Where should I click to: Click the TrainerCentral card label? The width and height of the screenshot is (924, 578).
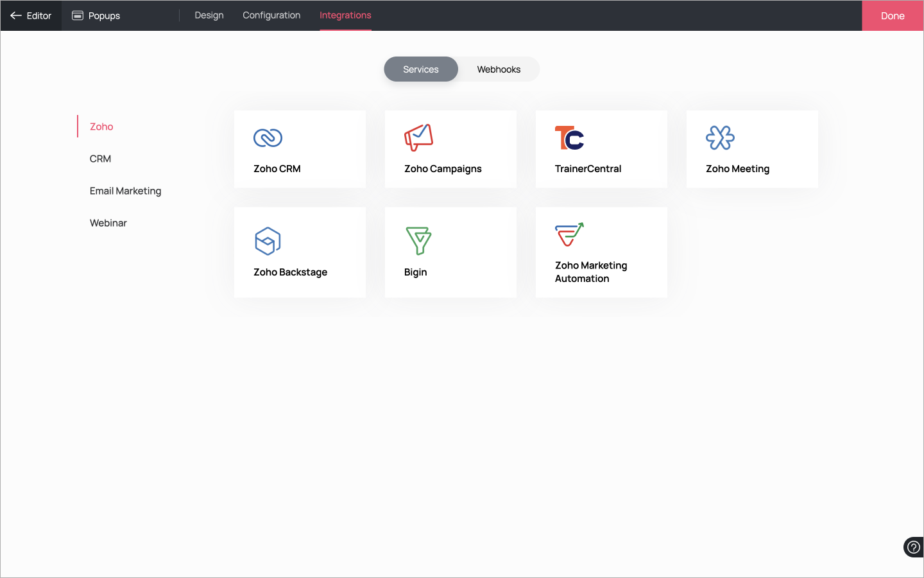pyautogui.click(x=588, y=169)
